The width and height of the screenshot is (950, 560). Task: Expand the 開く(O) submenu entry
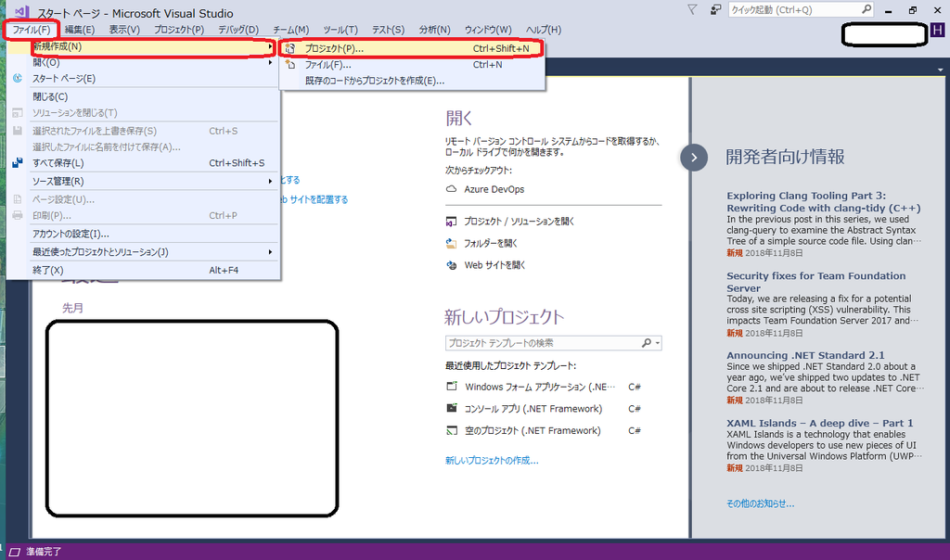click(x=143, y=62)
